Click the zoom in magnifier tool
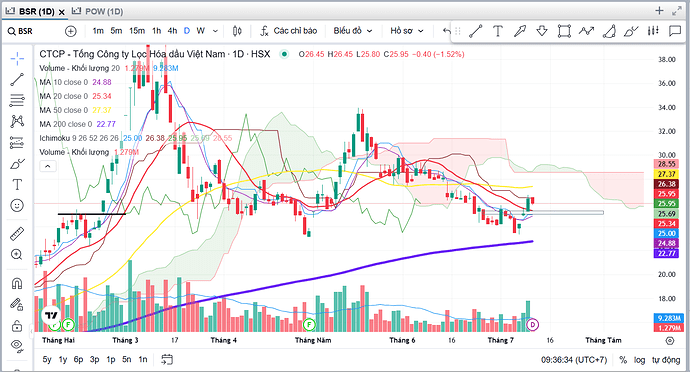This screenshot has height=372, width=690. (x=17, y=254)
